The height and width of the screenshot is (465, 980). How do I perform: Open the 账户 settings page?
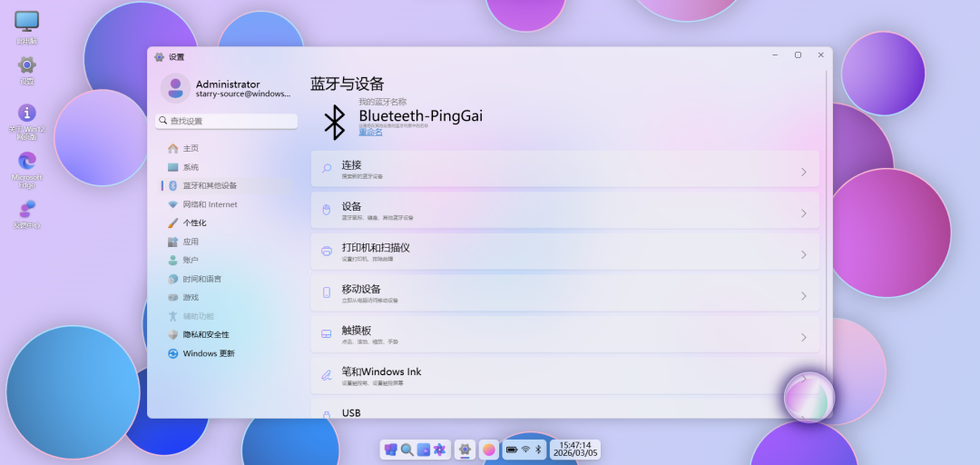pos(226,261)
